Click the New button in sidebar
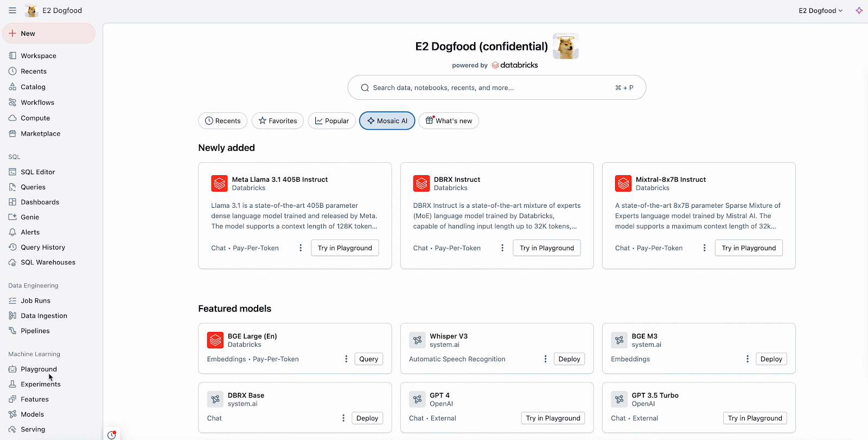Viewport: 868px width, 440px height. pyautogui.click(x=49, y=34)
